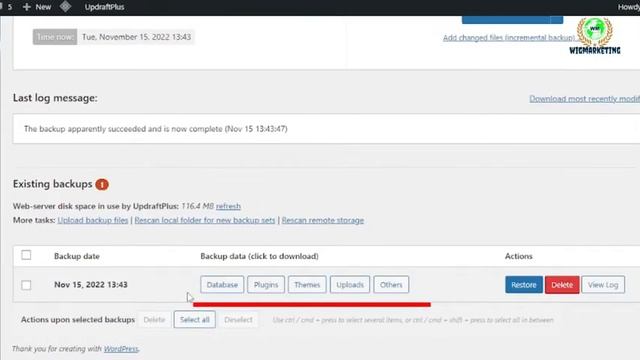Click the Nov 15, 2022 13:43 backup date
The width and height of the screenshot is (640, 360).
tap(91, 284)
